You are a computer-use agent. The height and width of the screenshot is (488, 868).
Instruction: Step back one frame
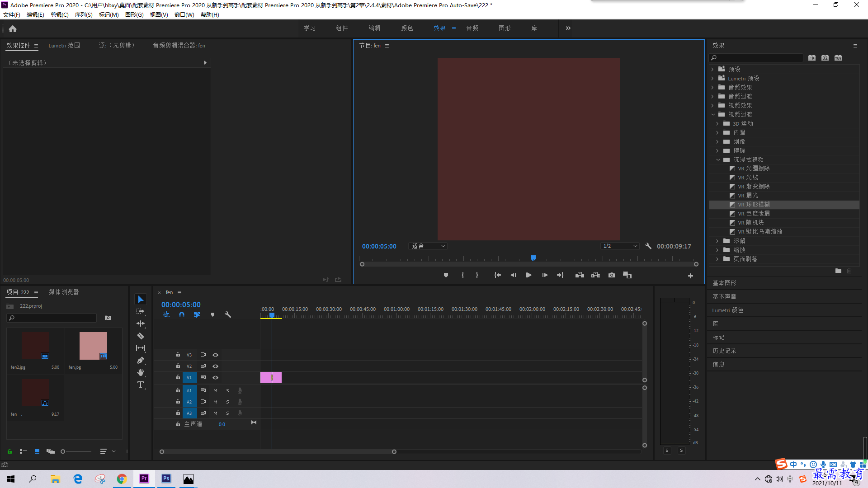[513, 275]
